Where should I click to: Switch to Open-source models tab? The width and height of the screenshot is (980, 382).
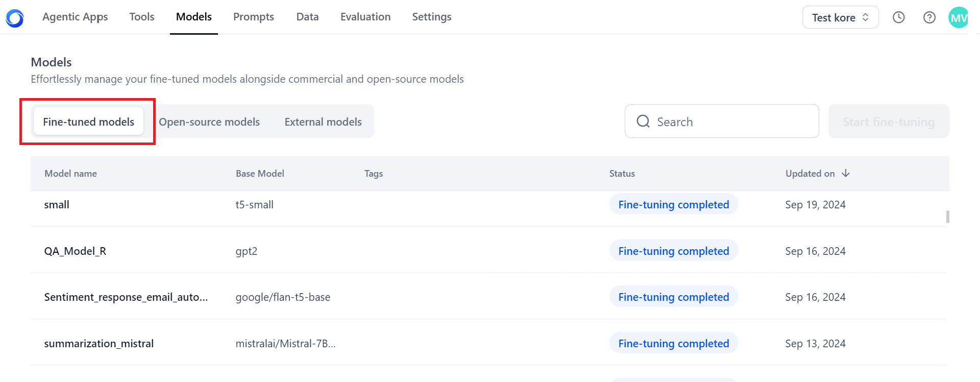(209, 122)
